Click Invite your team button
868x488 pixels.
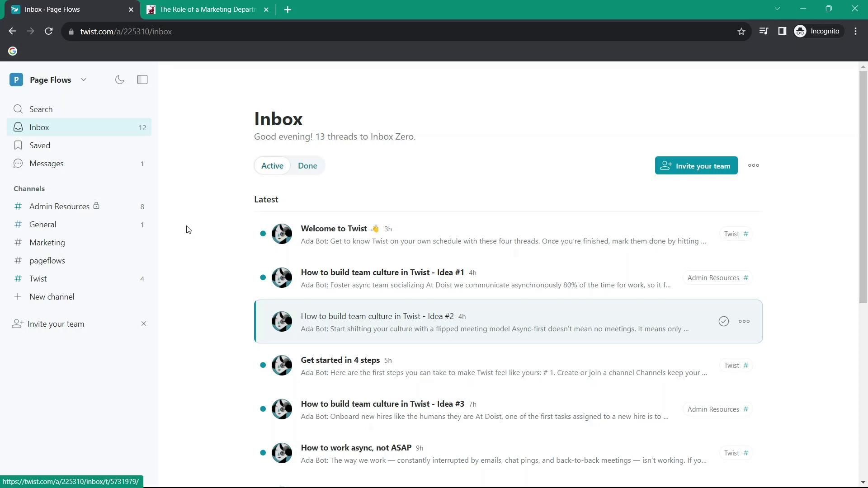point(696,166)
